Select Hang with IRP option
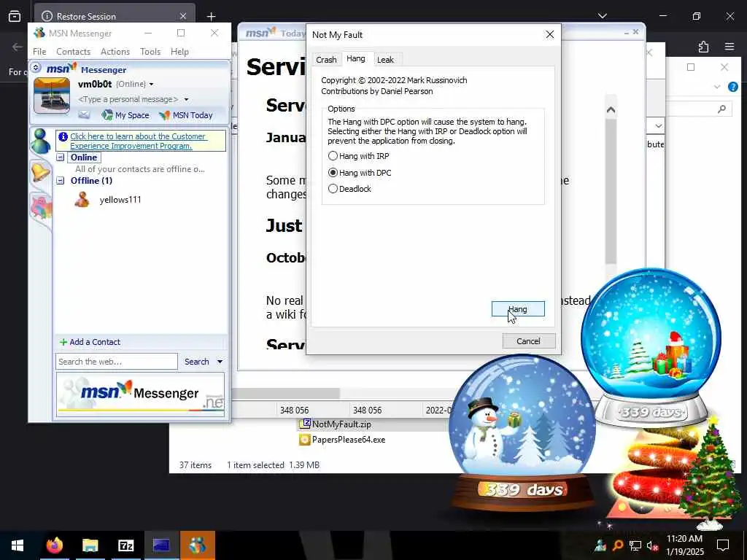The height and width of the screenshot is (560, 747). point(359,156)
